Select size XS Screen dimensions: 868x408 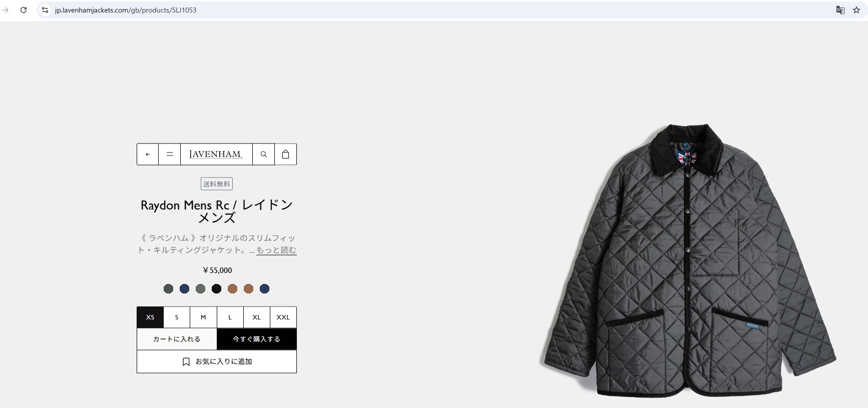pos(150,317)
